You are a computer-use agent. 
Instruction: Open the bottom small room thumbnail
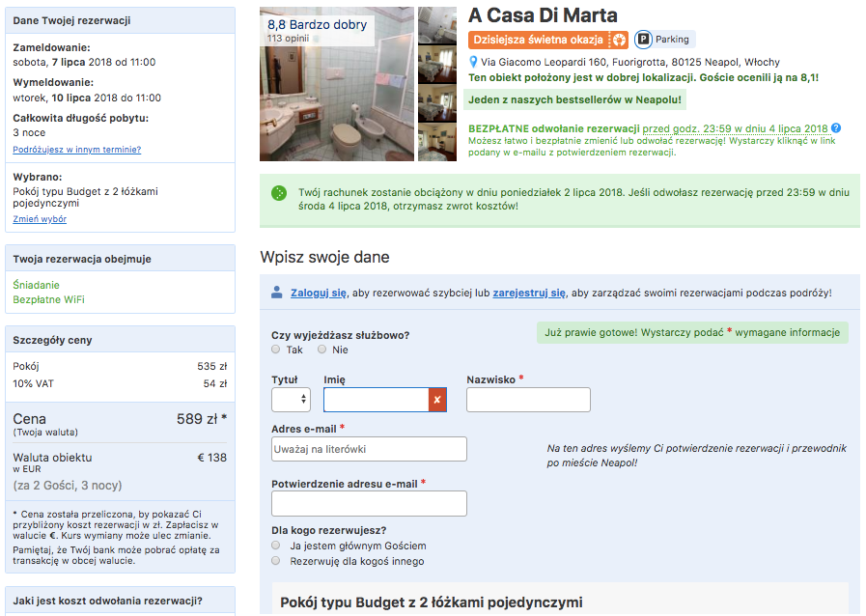pyautogui.click(x=437, y=143)
